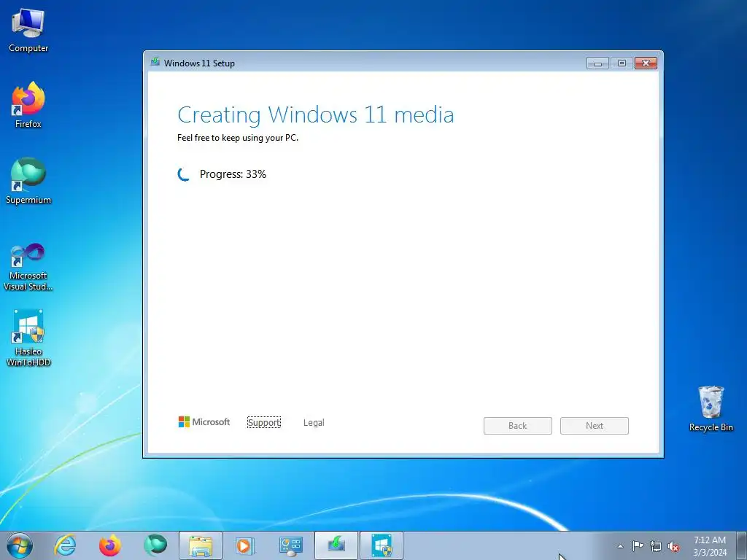The image size is (747, 560).
Task: Open the Computer desktop icon
Action: [x=28, y=31]
